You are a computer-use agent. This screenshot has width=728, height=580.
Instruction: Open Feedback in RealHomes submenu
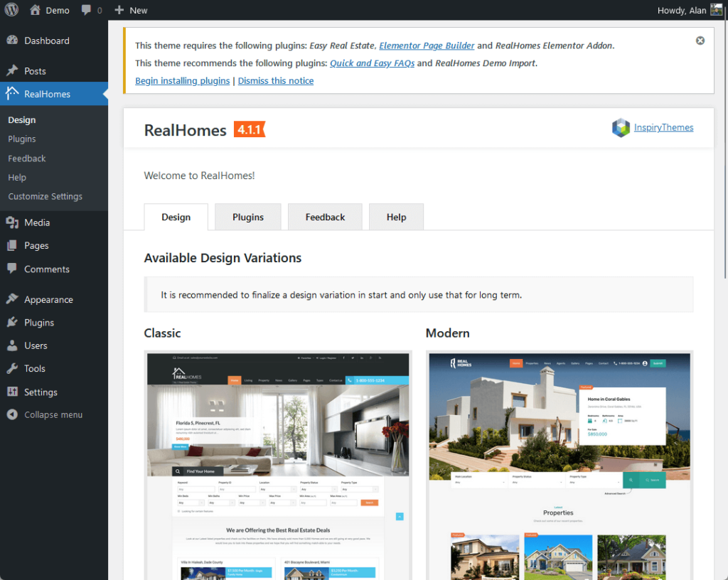(x=27, y=159)
